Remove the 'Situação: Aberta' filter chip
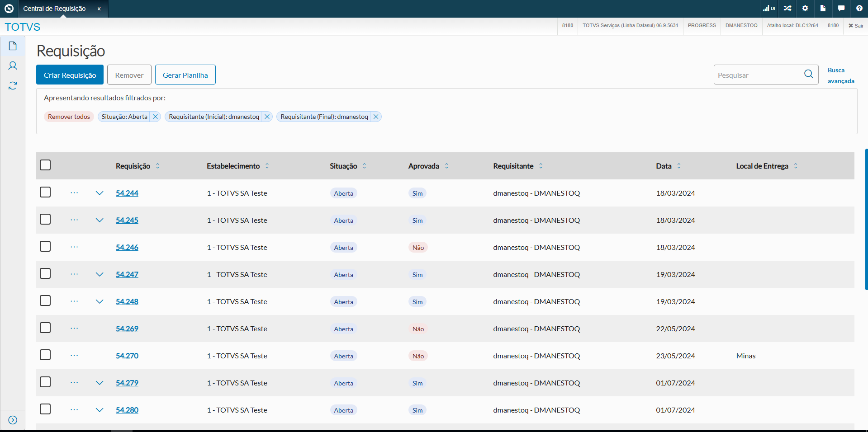Viewport: 868px width, 432px height. tap(155, 117)
